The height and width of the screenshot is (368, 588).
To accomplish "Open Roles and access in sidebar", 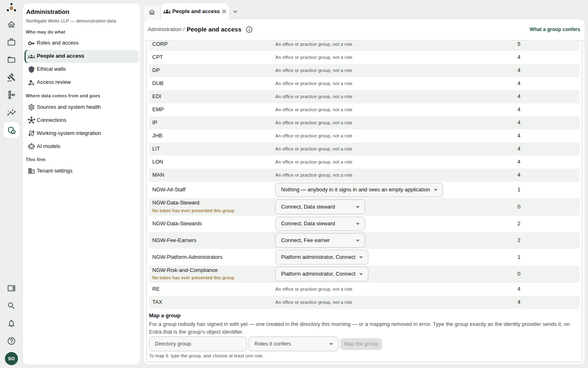I will [x=82, y=43].
